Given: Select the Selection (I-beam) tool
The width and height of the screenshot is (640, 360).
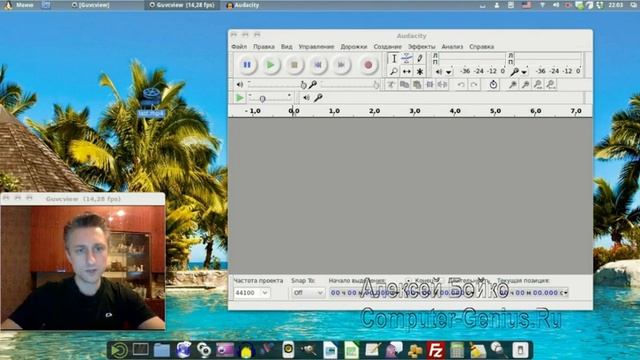Looking at the screenshot, I should click(x=394, y=58).
